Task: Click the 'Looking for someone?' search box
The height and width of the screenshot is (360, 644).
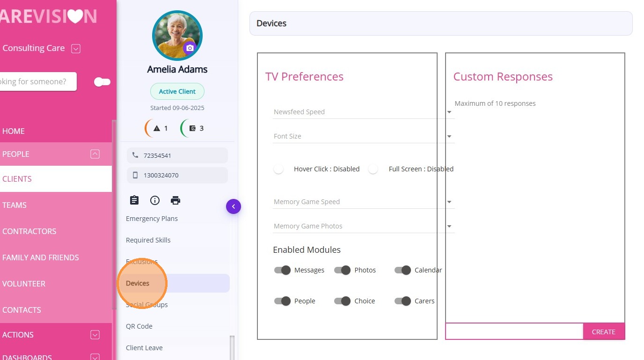Action: click(38, 81)
